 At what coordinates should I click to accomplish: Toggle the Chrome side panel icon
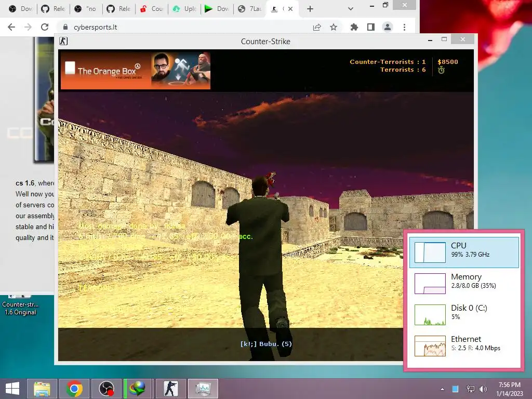click(x=371, y=27)
